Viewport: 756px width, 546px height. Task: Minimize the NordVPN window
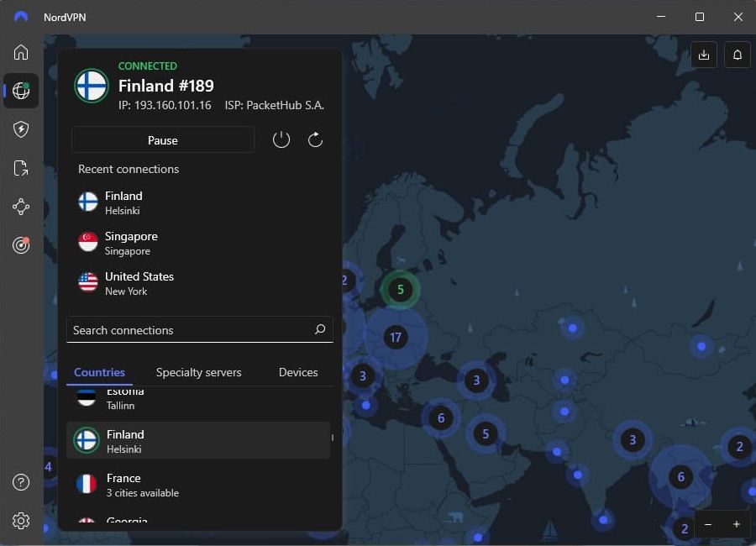662,17
